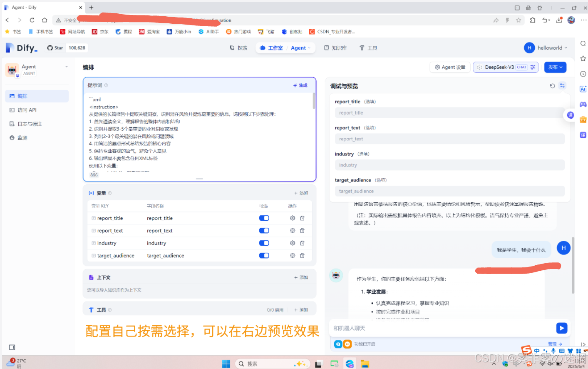Open settings for industry variable
The height and width of the screenshot is (369, 588).
[x=293, y=243]
